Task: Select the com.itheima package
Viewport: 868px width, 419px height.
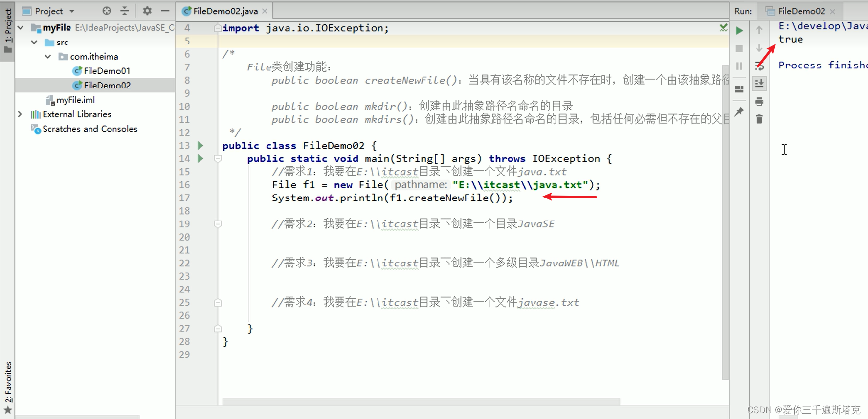Action: tap(94, 57)
